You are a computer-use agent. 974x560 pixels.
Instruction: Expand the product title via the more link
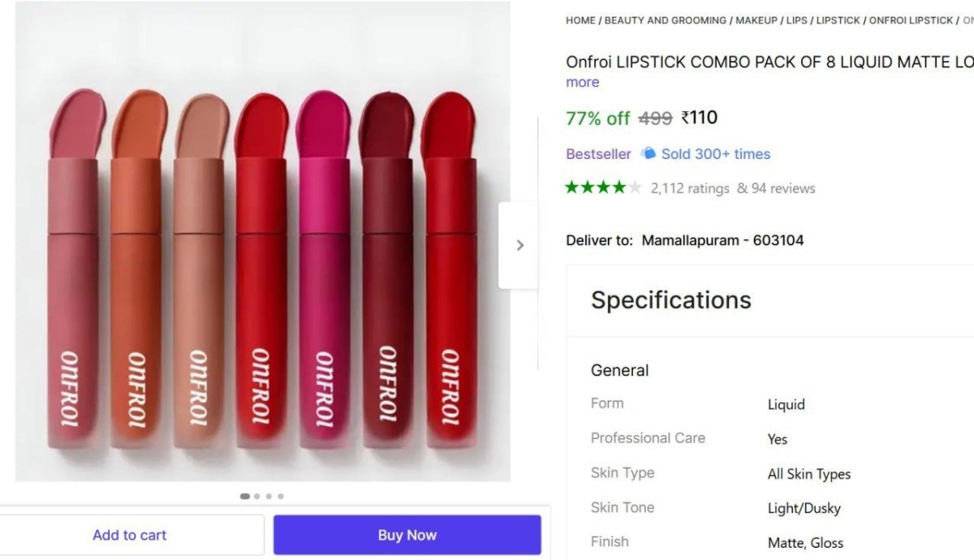[x=581, y=82]
